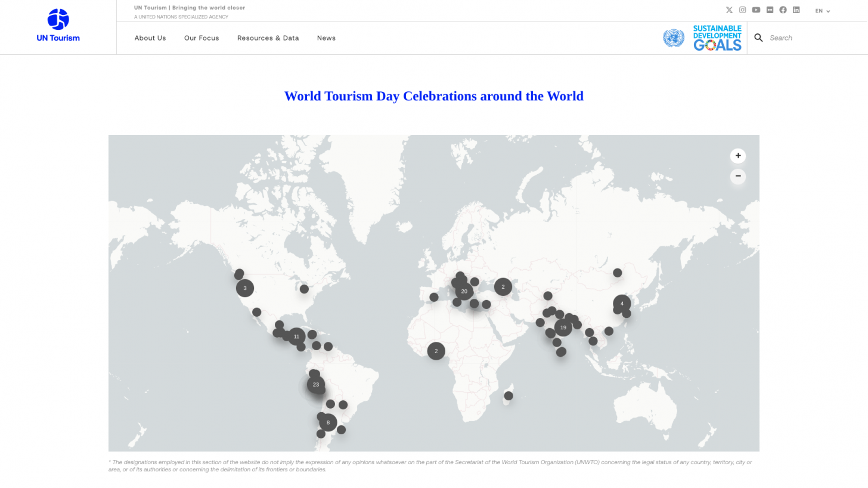Zoom in on the map with plus button
Viewport: 868px width, 488px height.
[x=737, y=156]
